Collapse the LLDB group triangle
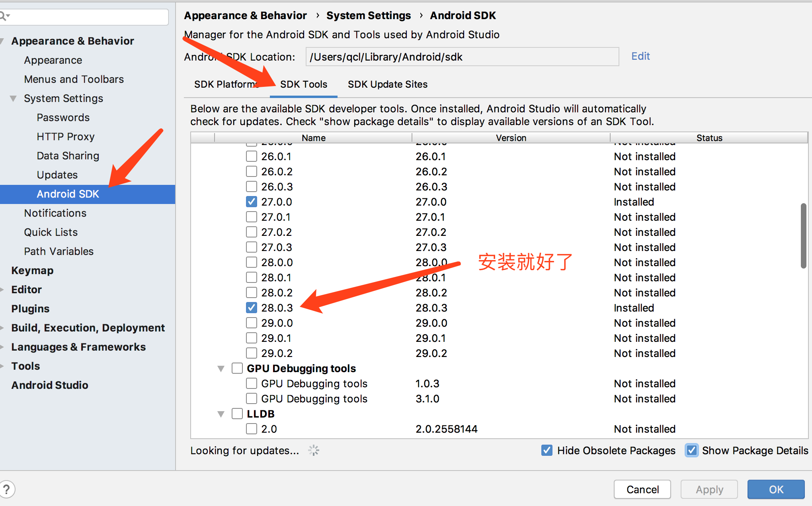 tap(221, 414)
